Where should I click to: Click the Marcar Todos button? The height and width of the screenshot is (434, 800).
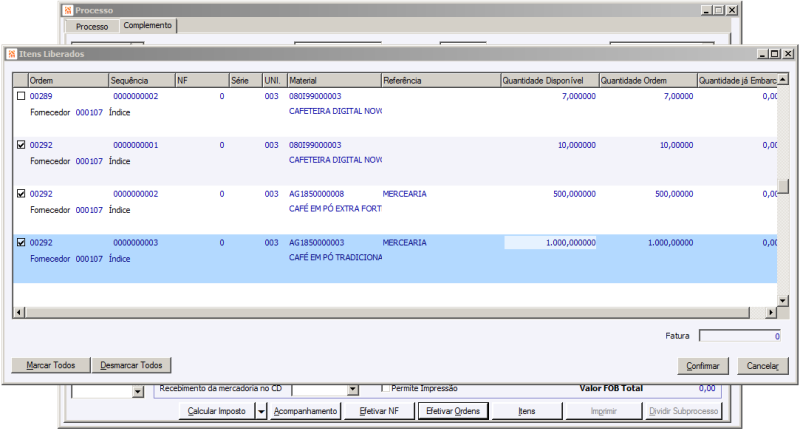pos(51,365)
